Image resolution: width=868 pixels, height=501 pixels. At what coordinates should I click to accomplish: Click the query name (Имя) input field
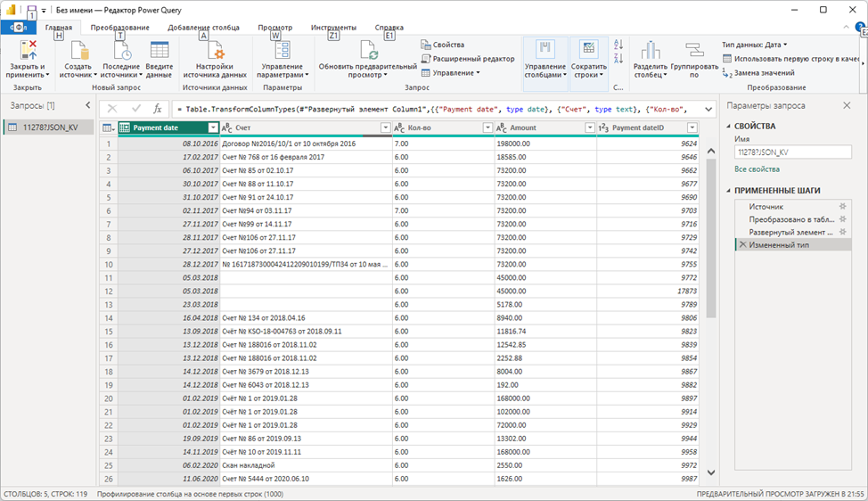(793, 152)
